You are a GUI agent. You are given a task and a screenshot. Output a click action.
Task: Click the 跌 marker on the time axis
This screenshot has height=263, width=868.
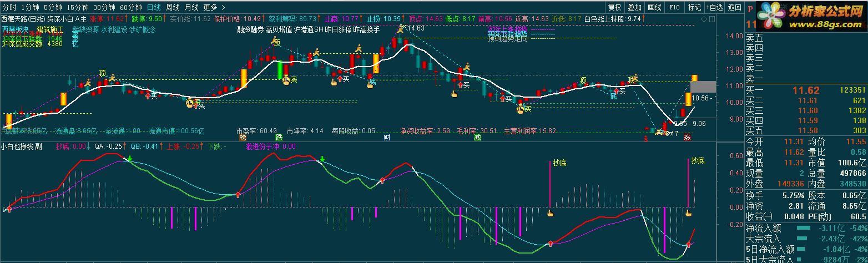278,137
